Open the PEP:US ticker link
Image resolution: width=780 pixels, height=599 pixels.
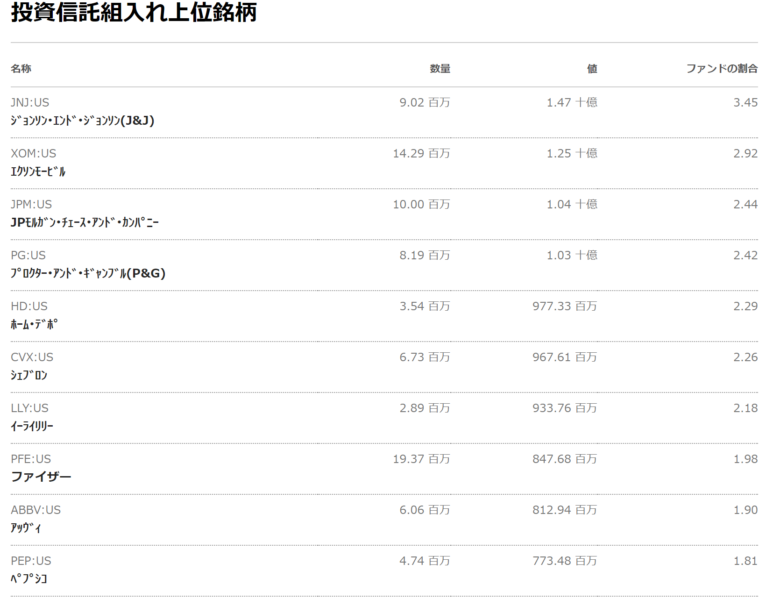pos(31,561)
